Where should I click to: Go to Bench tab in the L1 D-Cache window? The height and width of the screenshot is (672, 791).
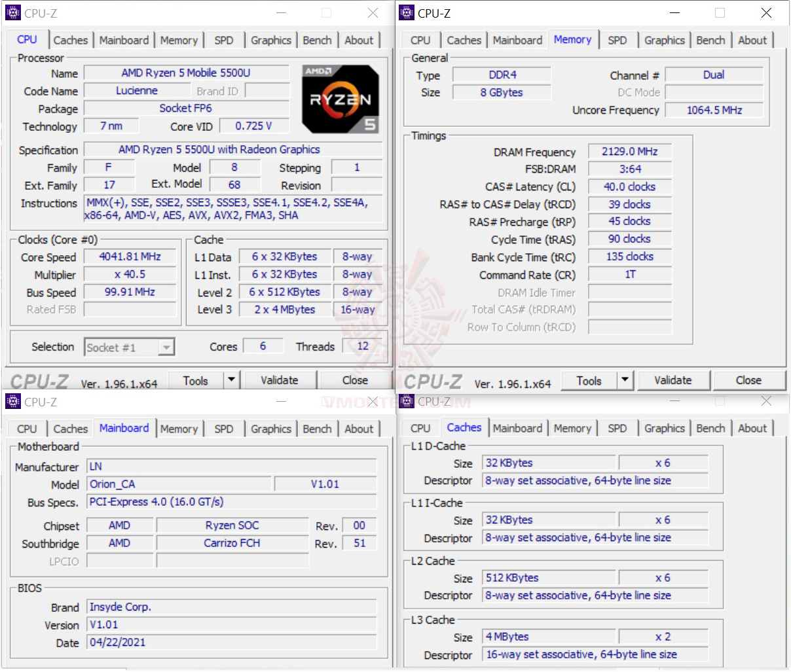711,428
